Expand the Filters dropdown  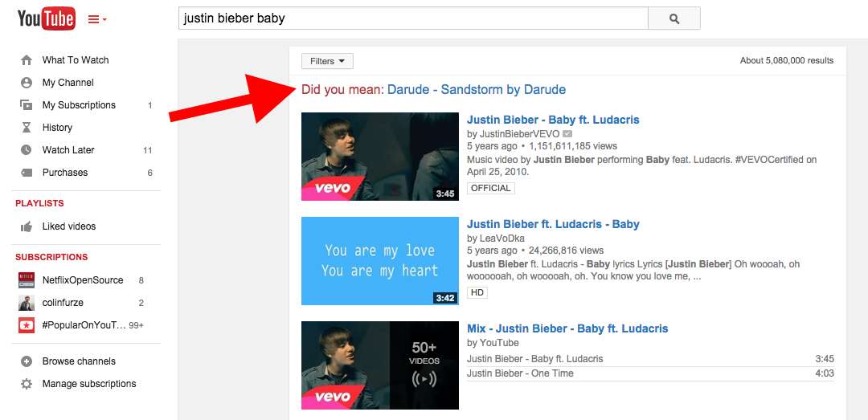327,61
